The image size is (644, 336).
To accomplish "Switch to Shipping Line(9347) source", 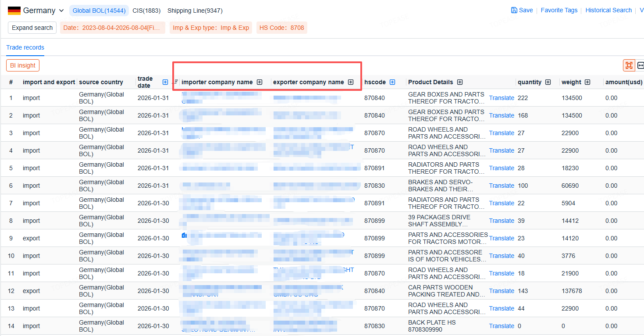I will click(x=195, y=11).
